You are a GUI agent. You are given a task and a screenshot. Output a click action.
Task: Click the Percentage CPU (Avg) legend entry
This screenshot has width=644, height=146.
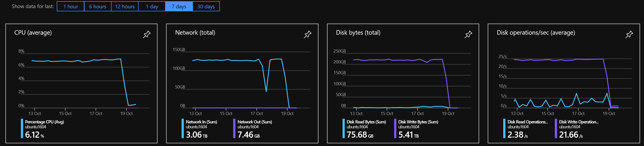[44, 122]
